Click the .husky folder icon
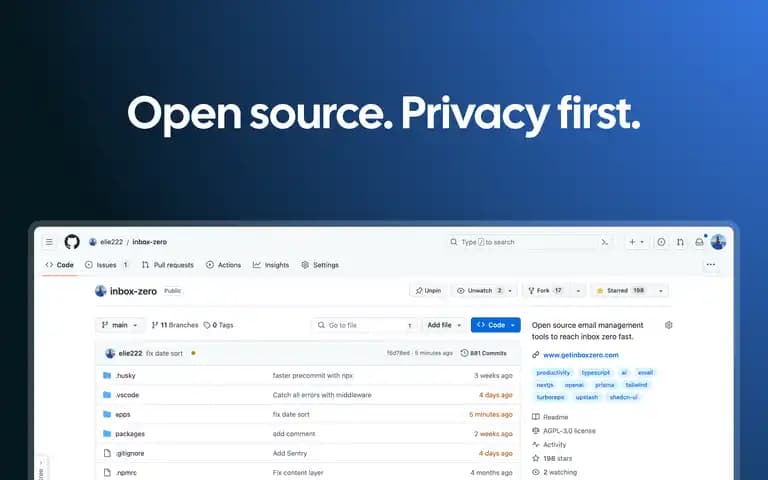Viewport: 768px width, 480px height. pos(107,375)
